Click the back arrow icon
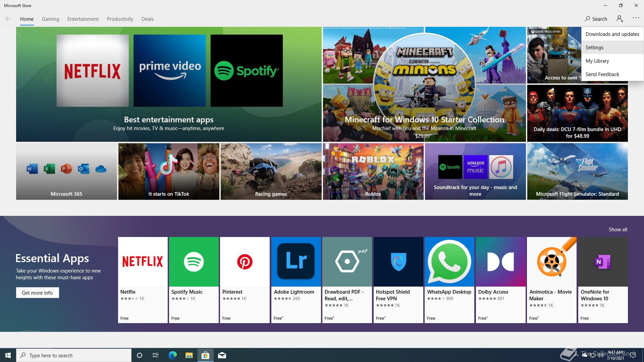The width and height of the screenshot is (644, 362). (x=8, y=19)
